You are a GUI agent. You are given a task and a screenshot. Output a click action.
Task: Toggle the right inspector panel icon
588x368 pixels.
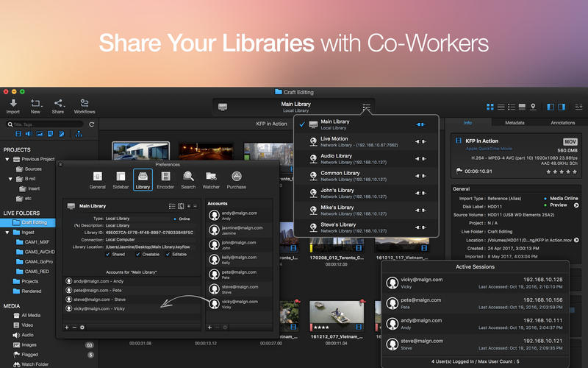pos(562,107)
